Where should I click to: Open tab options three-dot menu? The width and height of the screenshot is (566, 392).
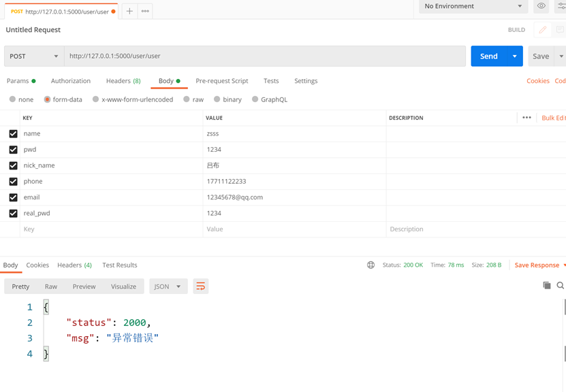145,11
